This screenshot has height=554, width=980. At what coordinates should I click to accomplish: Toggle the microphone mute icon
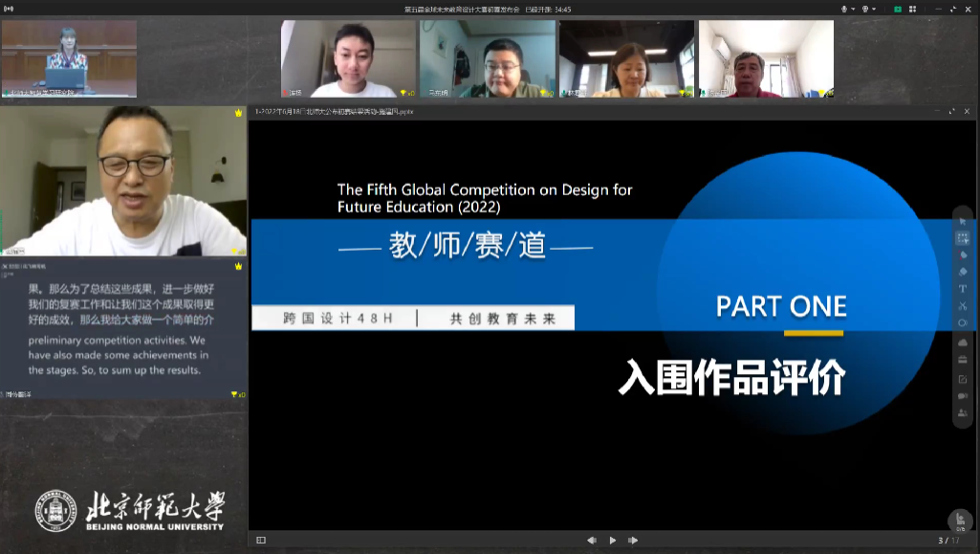click(845, 9)
